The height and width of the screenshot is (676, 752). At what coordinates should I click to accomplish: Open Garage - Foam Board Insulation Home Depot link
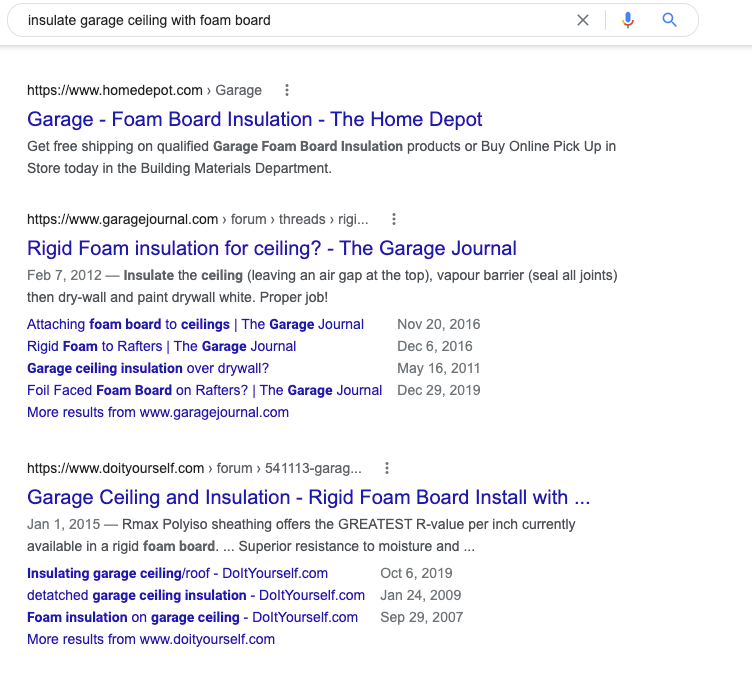[x=255, y=120]
